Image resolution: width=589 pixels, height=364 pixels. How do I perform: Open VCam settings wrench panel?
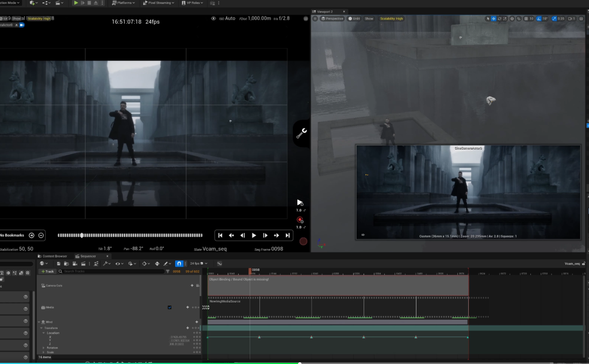click(301, 133)
